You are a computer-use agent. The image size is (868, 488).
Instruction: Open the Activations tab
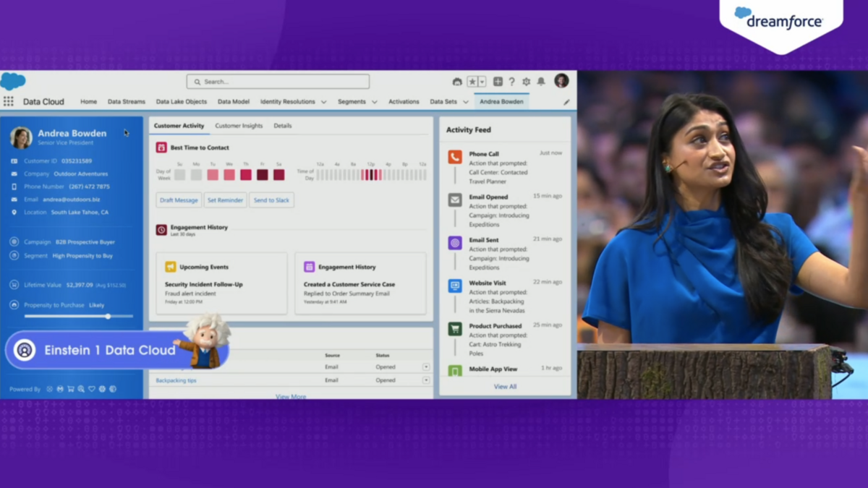coord(404,102)
